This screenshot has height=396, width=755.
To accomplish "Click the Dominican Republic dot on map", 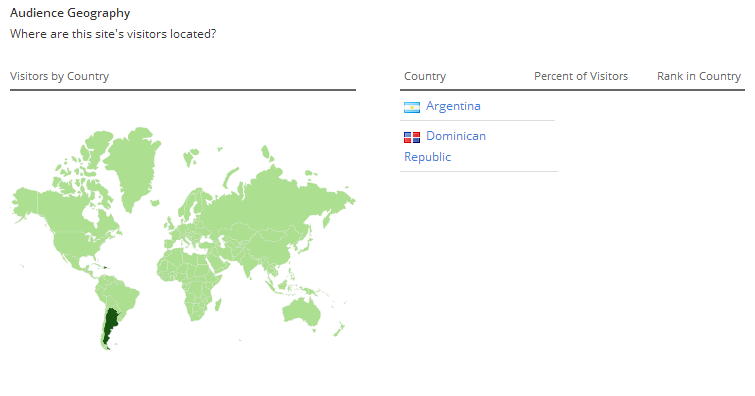I will point(105,268).
